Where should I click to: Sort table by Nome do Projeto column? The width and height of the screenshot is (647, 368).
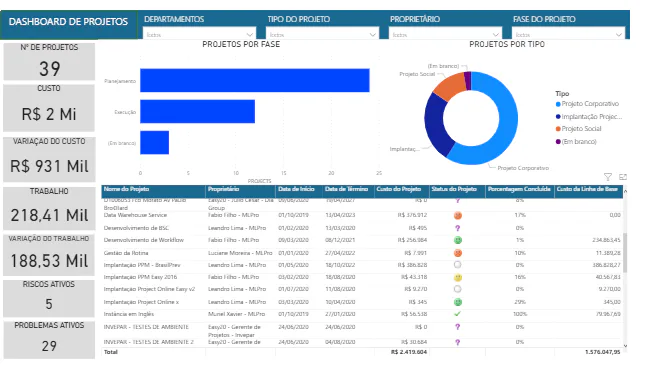pos(126,189)
